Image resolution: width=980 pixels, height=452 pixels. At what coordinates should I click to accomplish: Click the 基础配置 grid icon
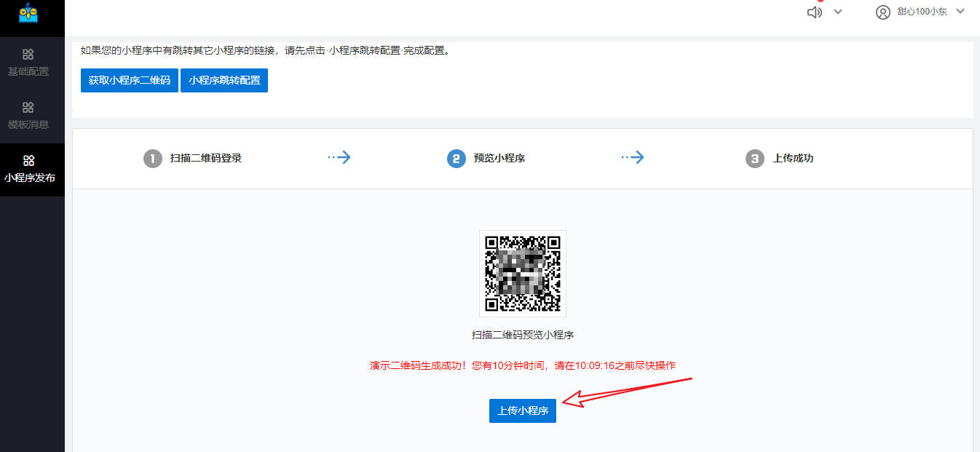pyautogui.click(x=28, y=54)
